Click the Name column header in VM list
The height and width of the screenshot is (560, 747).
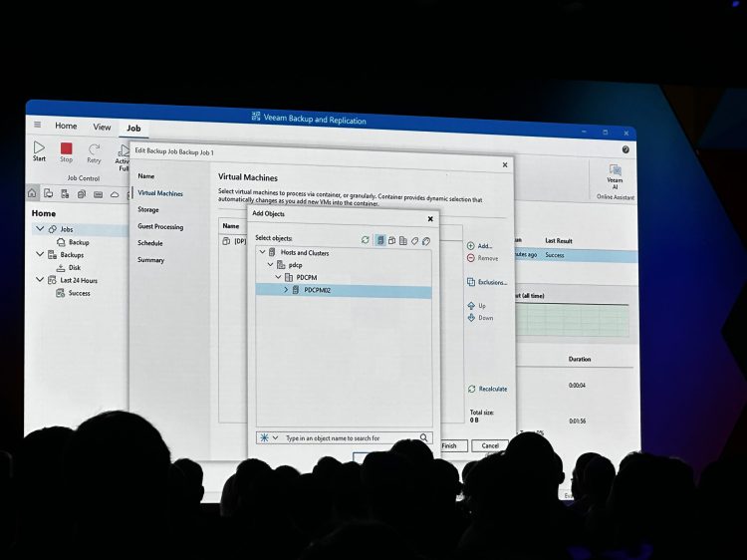click(x=231, y=226)
